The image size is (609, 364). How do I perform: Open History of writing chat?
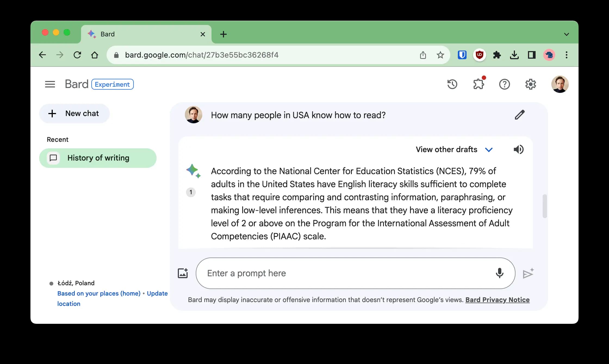(98, 158)
